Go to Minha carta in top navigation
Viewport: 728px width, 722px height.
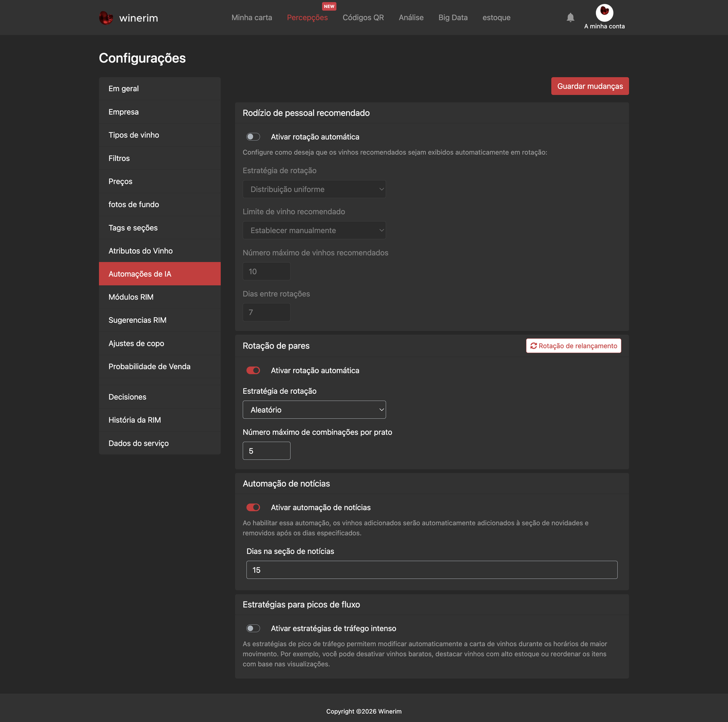tap(252, 17)
